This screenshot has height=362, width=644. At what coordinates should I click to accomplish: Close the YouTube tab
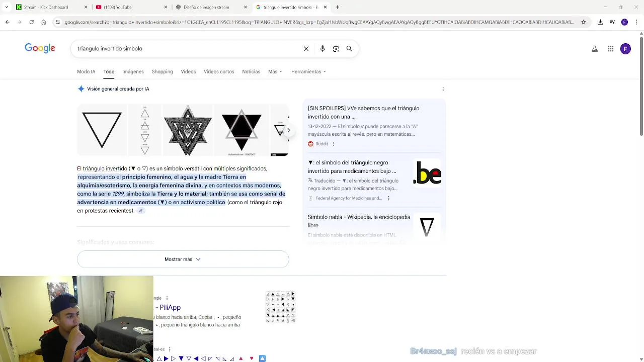tap(166, 7)
